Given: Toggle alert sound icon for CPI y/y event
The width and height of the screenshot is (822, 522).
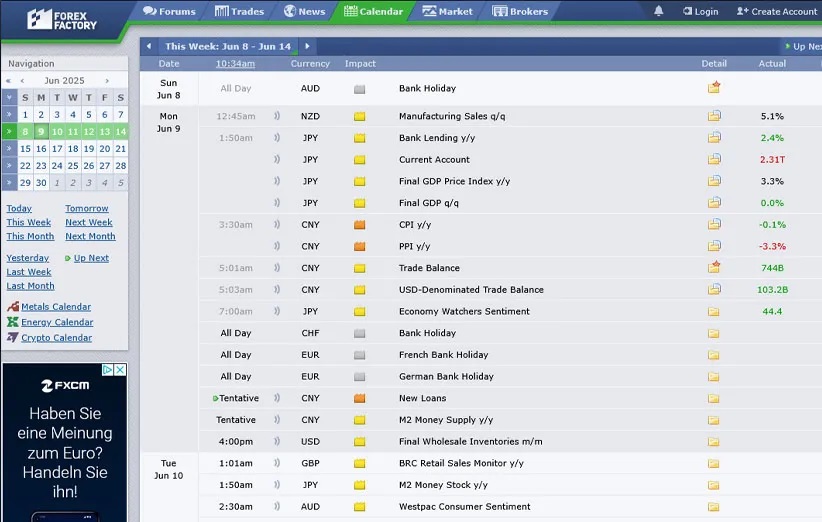Looking at the screenshot, I should [277, 225].
